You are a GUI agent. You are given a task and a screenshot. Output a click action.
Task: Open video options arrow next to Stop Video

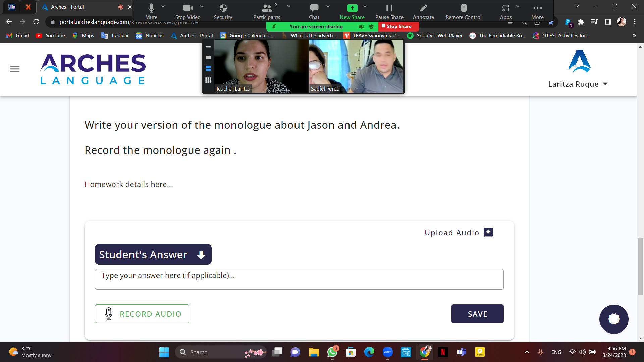tap(202, 6)
